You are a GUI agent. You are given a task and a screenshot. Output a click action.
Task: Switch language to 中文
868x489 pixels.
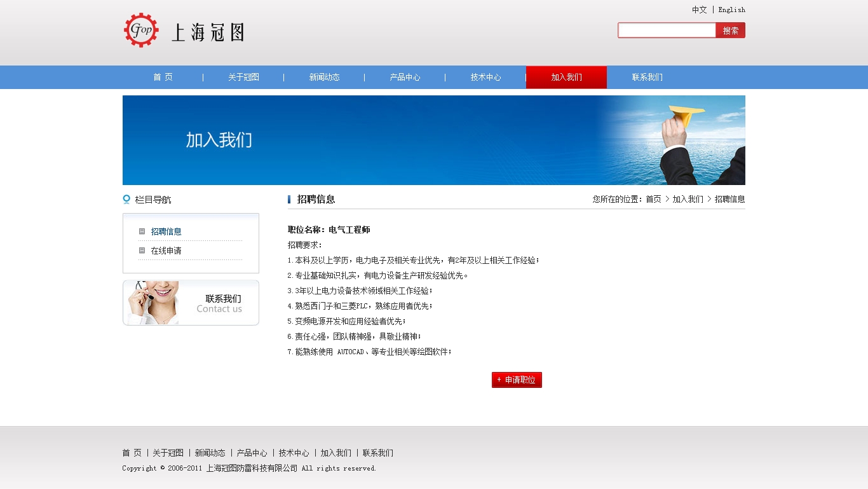(x=699, y=10)
